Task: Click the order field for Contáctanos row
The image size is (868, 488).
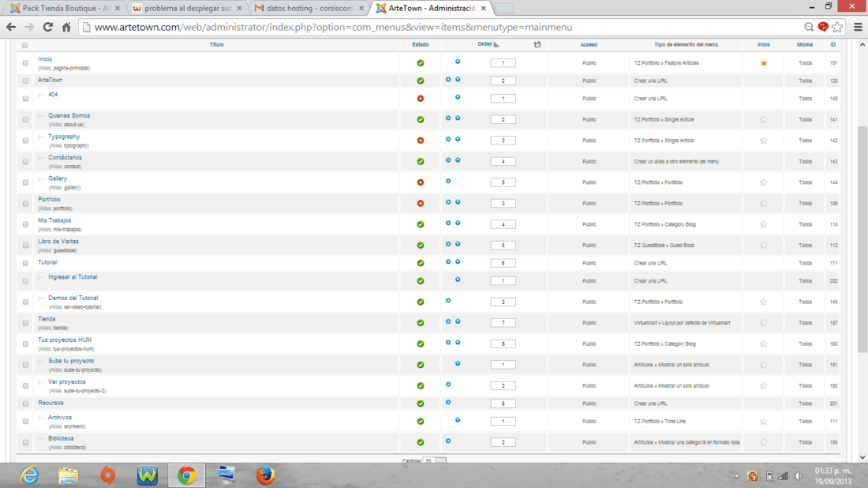Action: 503,161
